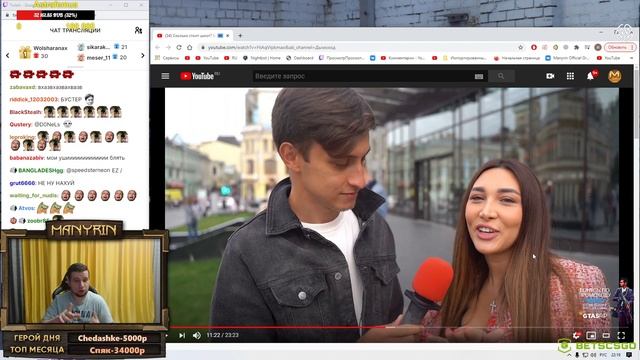Bookmark this page with star icon
The width and height of the screenshot is (640, 360).
point(520,47)
